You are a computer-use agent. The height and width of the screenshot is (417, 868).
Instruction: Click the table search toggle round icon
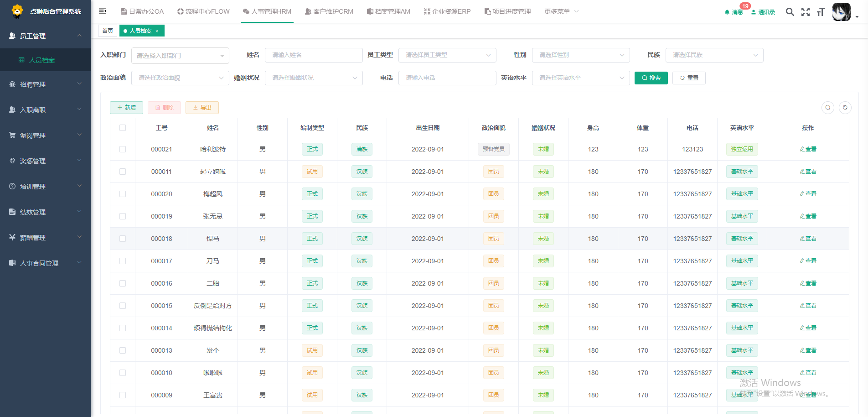(x=828, y=108)
